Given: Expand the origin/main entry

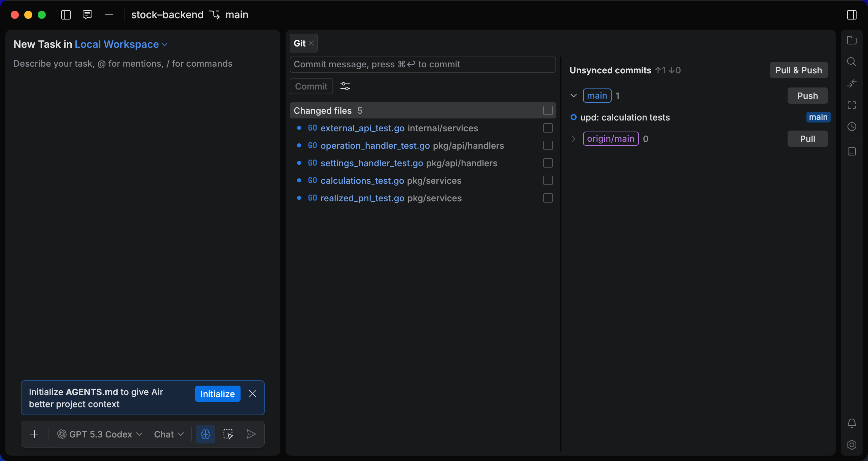Looking at the screenshot, I should click(x=574, y=139).
